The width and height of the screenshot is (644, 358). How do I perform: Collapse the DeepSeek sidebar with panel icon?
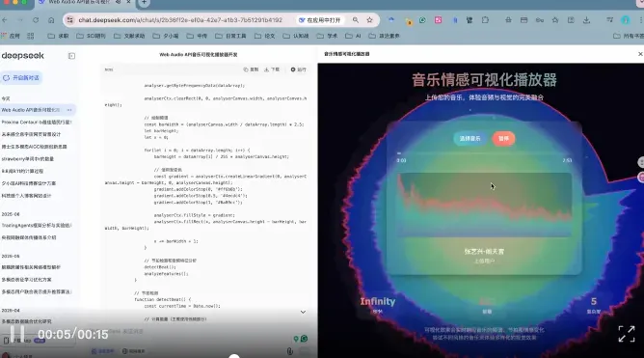71,56
